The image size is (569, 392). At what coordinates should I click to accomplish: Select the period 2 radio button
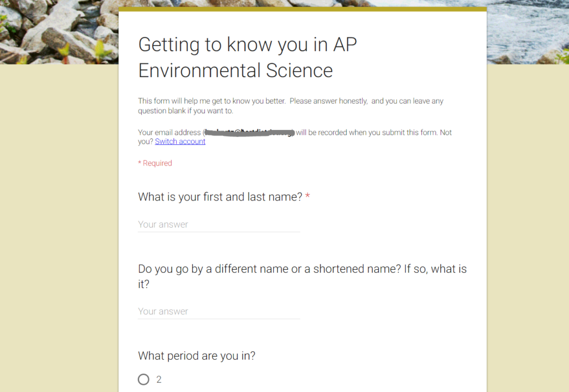[144, 379]
